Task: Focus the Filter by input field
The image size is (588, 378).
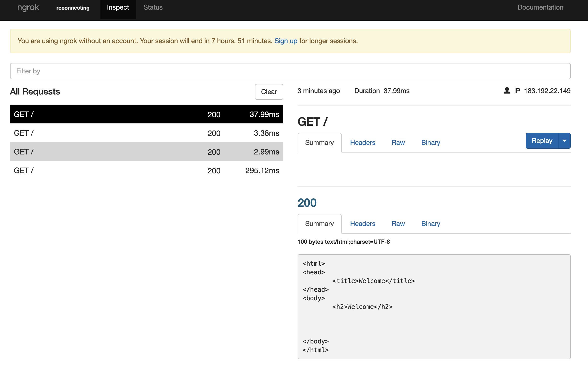Action: 290,71
